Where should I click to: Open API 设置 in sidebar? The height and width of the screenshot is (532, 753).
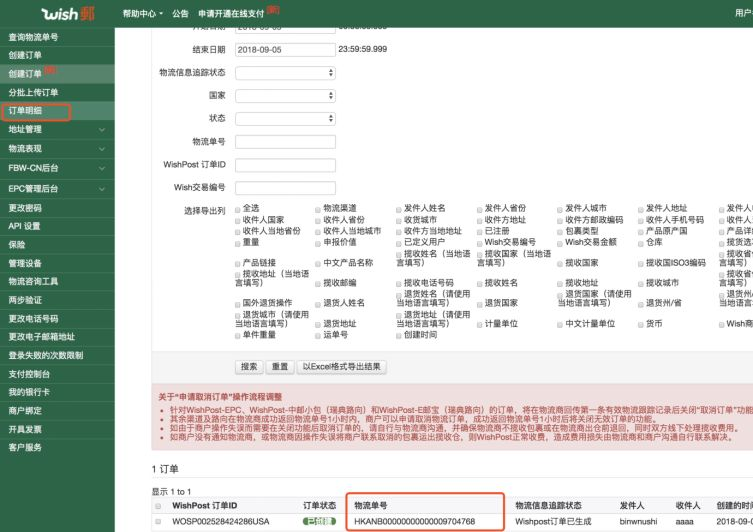click(57, 226)
